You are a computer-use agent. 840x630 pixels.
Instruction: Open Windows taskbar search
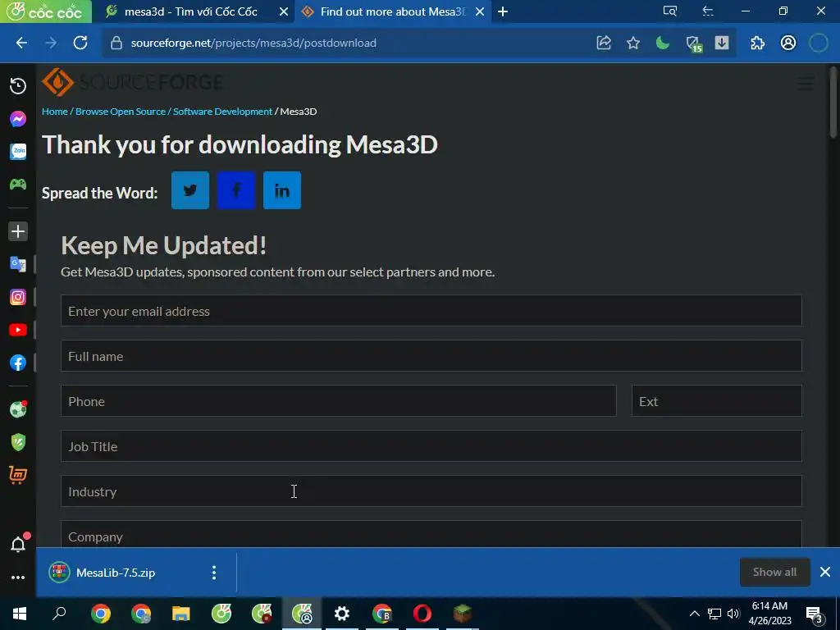coord(59,614)
